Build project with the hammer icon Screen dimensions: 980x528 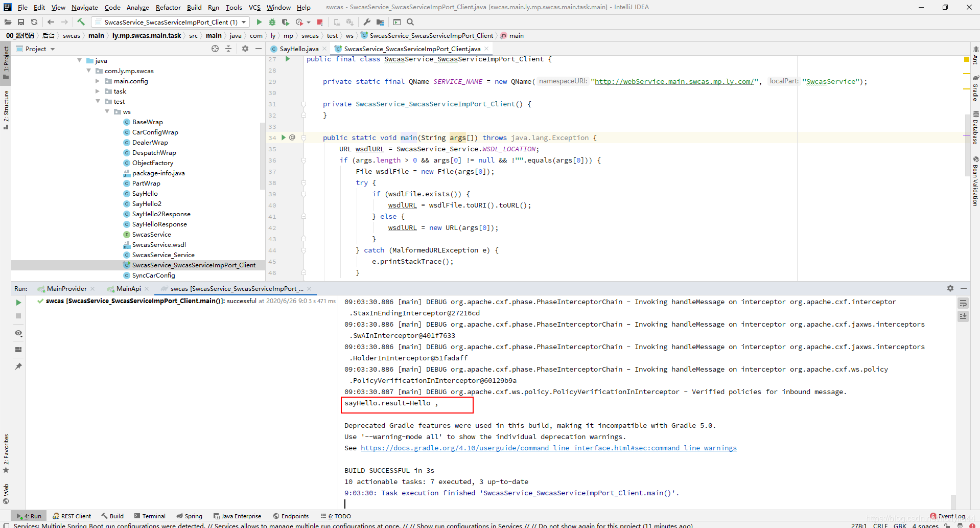point(81,22)
